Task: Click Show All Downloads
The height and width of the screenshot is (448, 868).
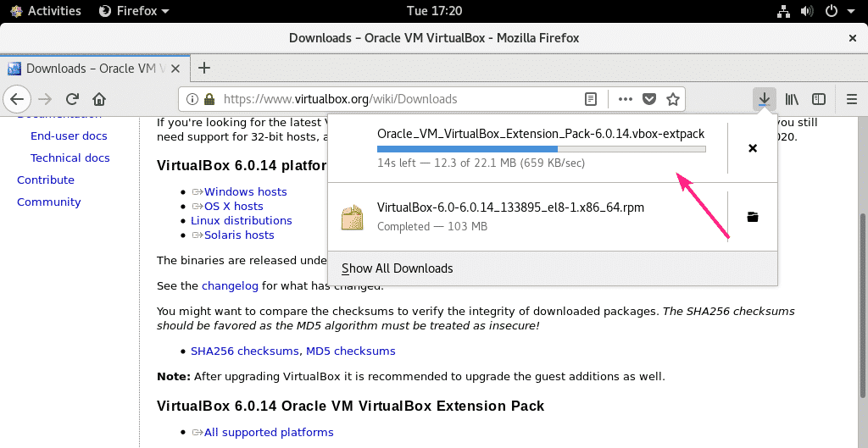Action: click(x=398, y=268)
